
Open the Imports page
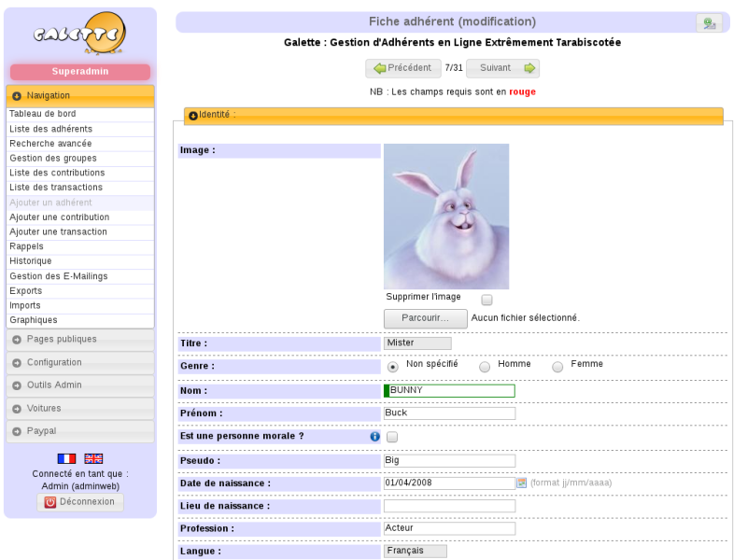point(80,306)
